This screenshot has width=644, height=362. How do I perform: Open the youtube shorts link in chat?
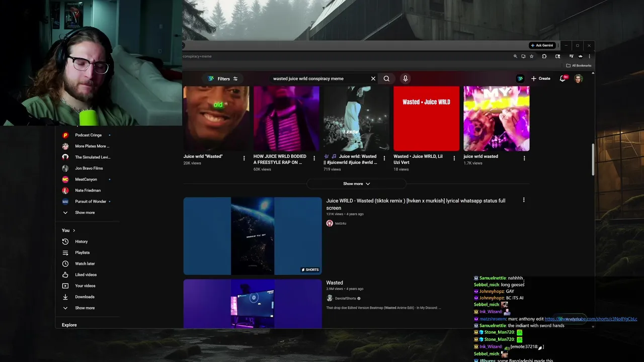[591, 319]
